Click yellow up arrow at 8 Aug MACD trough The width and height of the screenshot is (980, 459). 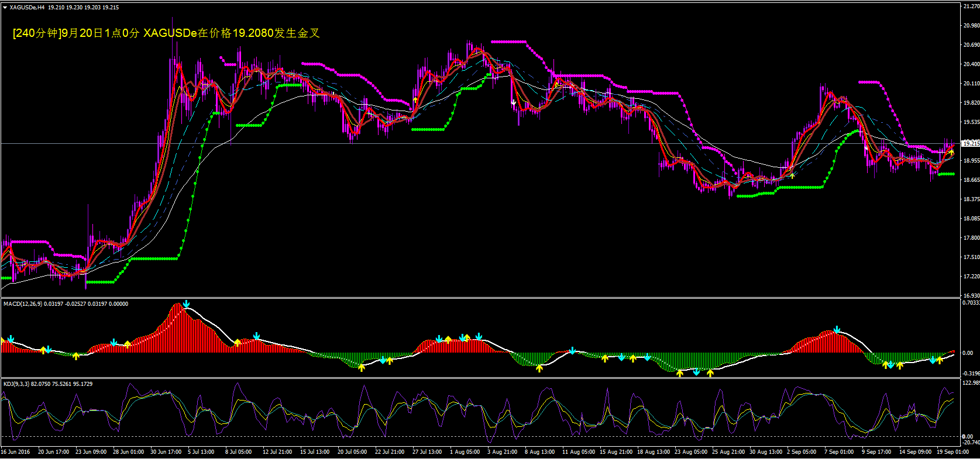pos(539,368)
